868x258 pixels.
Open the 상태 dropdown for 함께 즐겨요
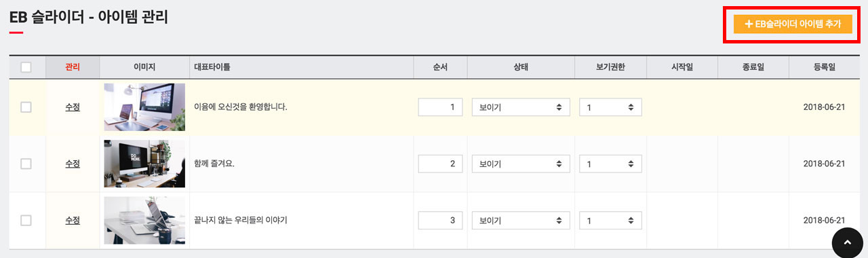click(521, 164)
